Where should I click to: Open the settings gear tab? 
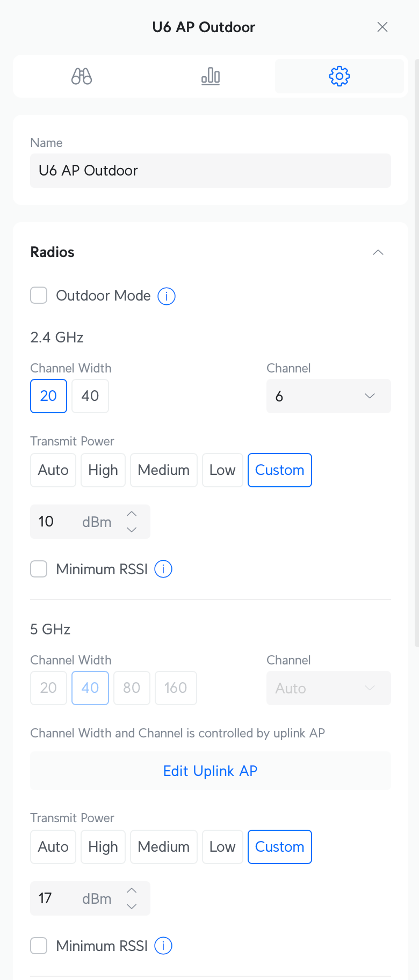tap(339, 76)
